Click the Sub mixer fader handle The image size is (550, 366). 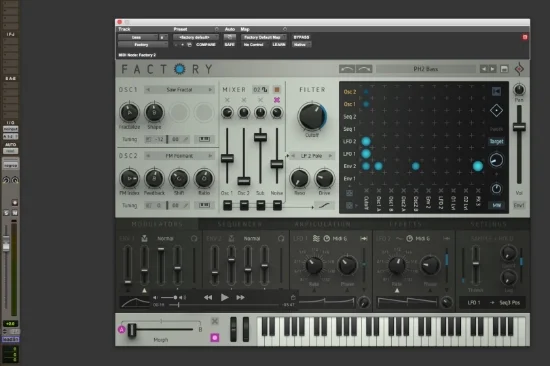pyautogui.click(x=260, y=137)
